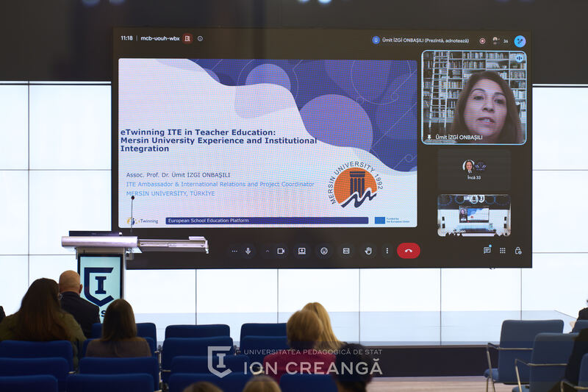Click the present screen icon

click(x=302, y=251)
